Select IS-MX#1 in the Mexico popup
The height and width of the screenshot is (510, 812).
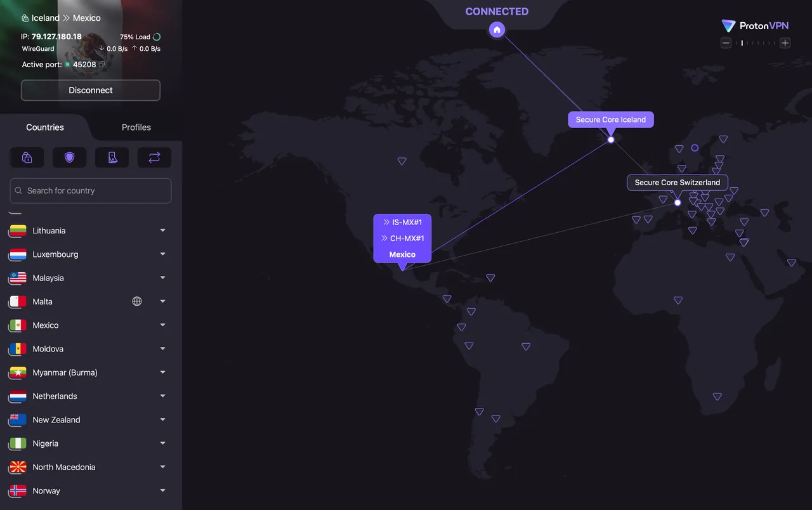click(x=402, y=222)
